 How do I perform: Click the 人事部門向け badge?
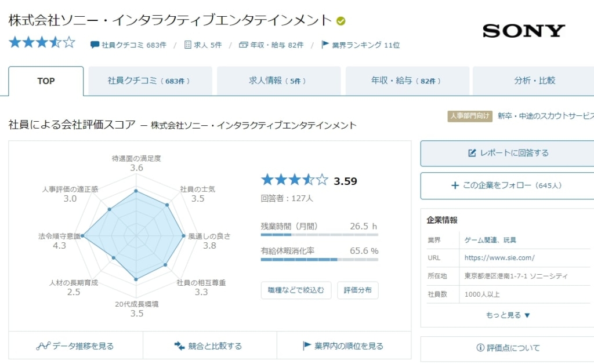[470, 116]
